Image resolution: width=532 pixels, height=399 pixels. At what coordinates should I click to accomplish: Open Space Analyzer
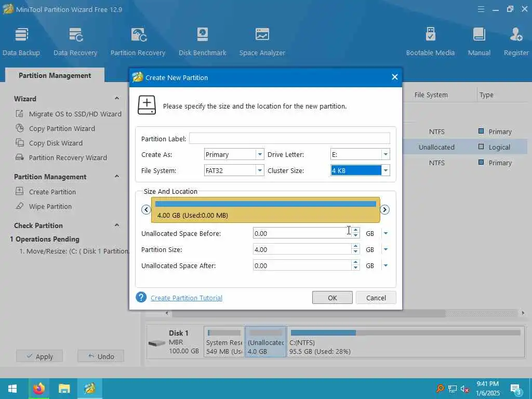point(262,42)
